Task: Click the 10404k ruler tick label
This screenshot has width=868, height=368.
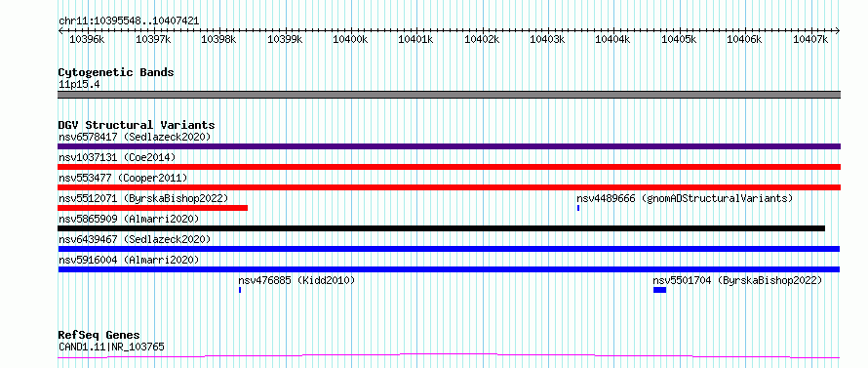Action: (x=612, y=39)
